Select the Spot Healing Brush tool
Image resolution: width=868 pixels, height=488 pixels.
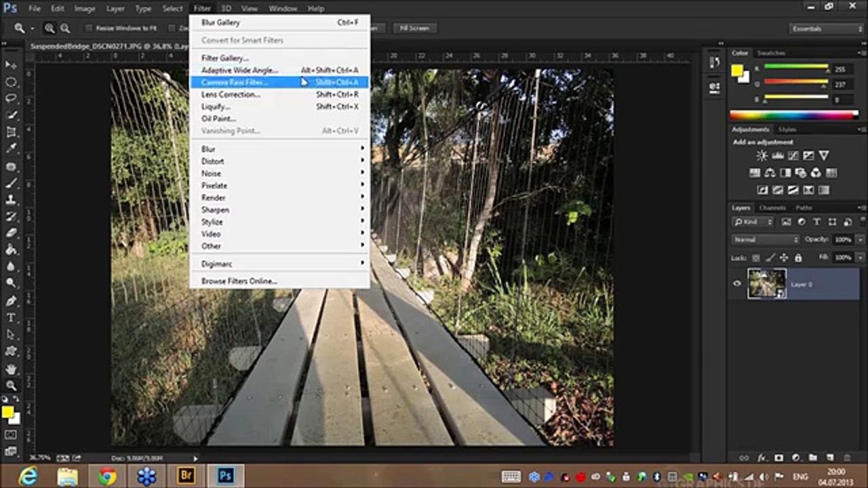pos(11,167)
